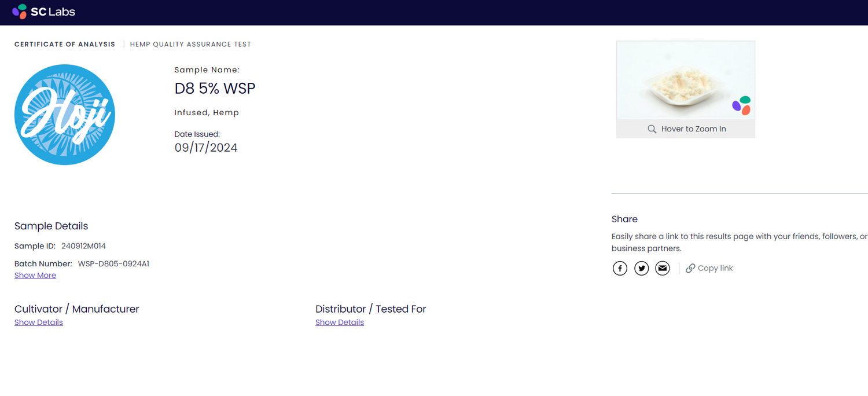Click the 'Cultivator / Manufacturer' heading
Screen dimensions: 868x396
coord(77,309)
